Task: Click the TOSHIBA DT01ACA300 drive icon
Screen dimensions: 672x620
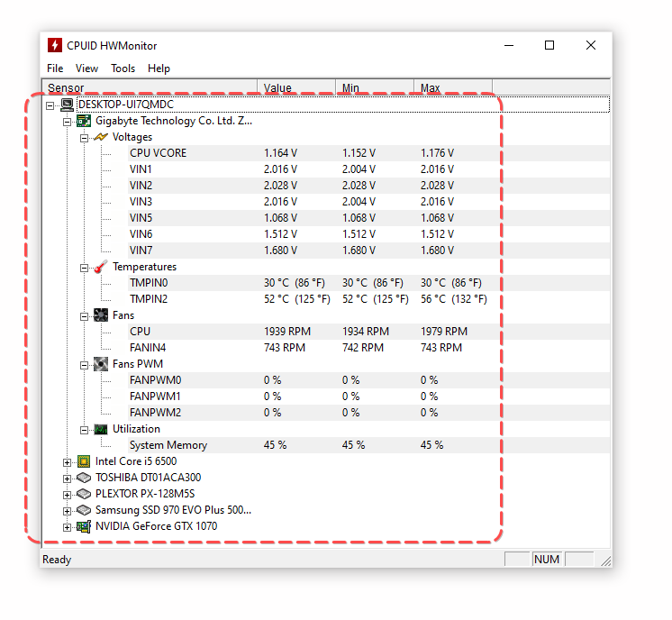Action: 84,478
